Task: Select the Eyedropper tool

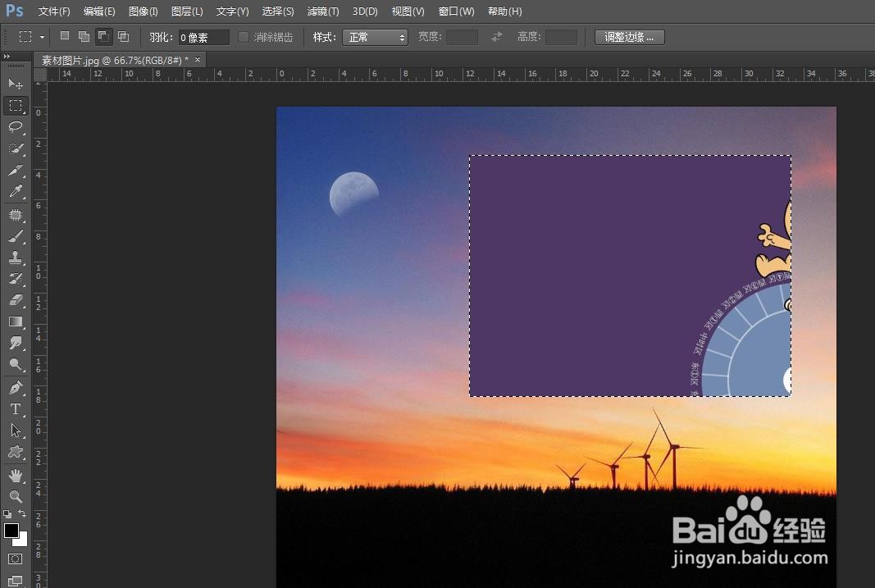Action: (16, 191)
